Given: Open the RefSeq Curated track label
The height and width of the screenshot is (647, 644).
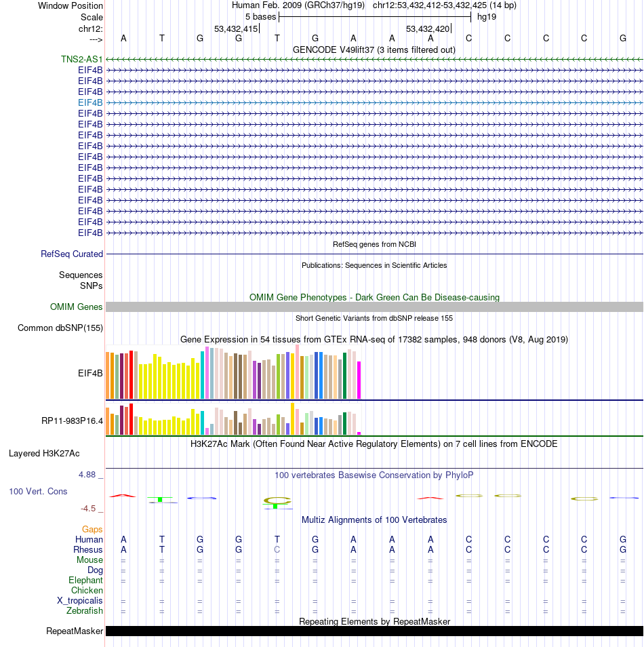Looking at the screenshot, I should coord(72,254).
